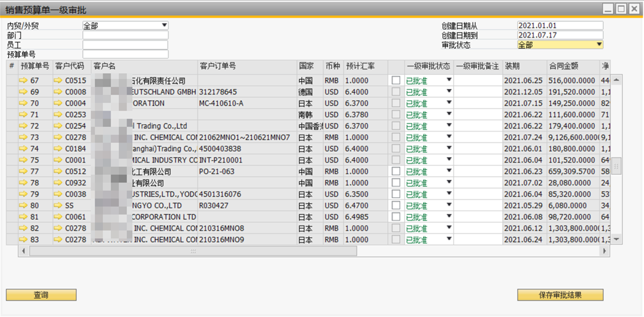Viewport: 644px width, 317px height.
Task: Click the greyed checkbox for order 73
Action: 396,137
